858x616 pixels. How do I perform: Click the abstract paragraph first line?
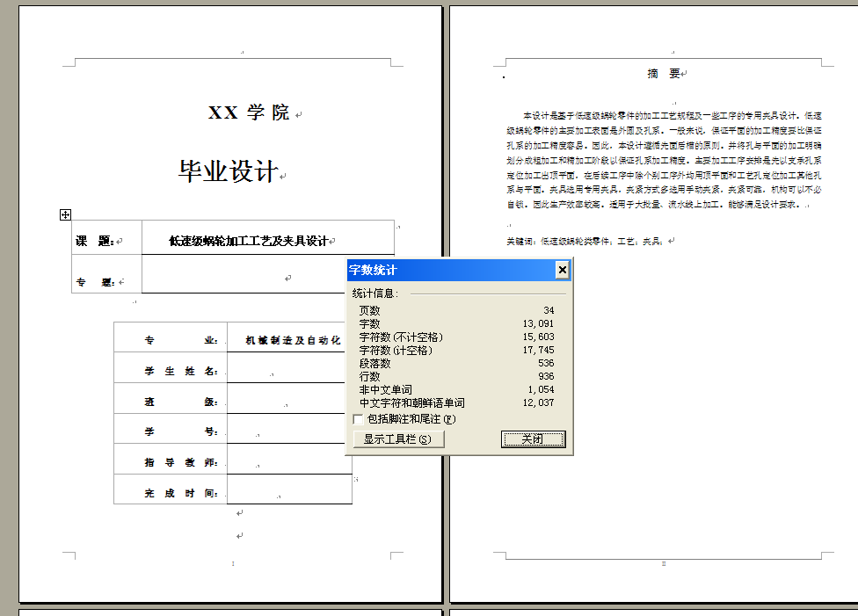(x=672, y=115)
